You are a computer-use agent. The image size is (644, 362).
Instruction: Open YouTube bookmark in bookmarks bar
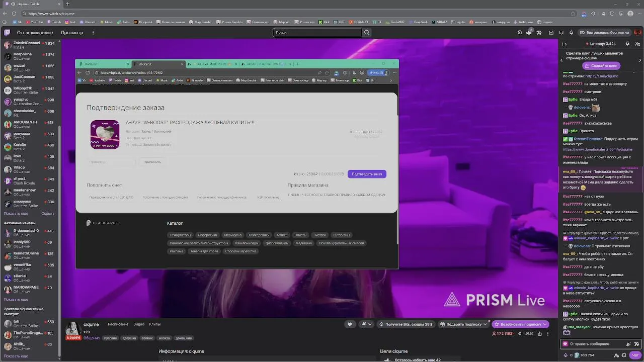pyautogui.click(x=34, y=22)
